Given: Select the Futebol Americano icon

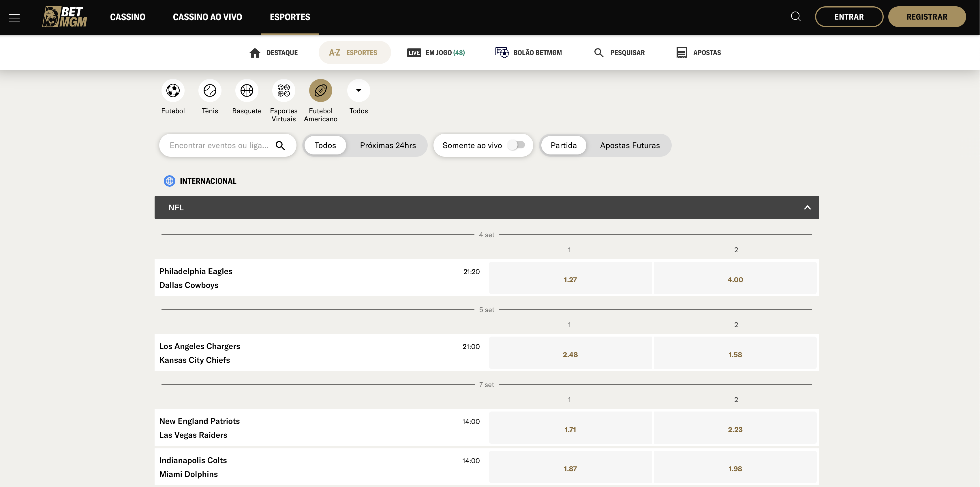Looking at the screenshot, I should pos(321,90).
